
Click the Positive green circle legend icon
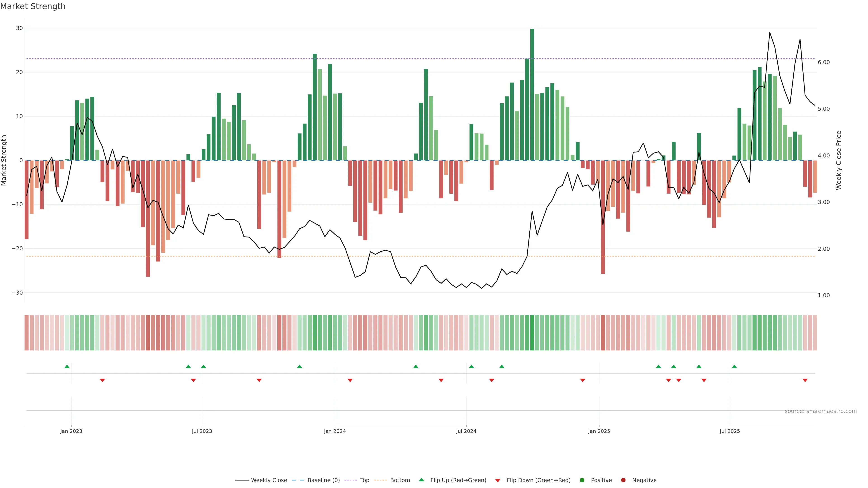pos(582,480)
